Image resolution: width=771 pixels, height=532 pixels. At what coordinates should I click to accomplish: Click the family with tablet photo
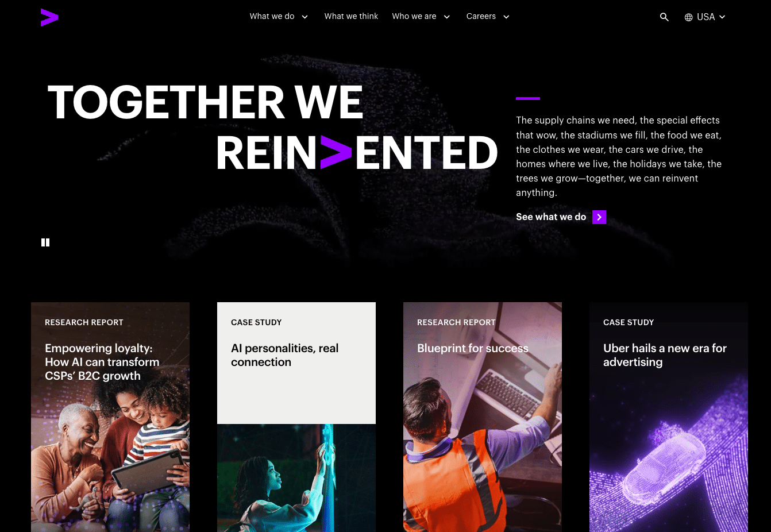(x=110, y=460)
